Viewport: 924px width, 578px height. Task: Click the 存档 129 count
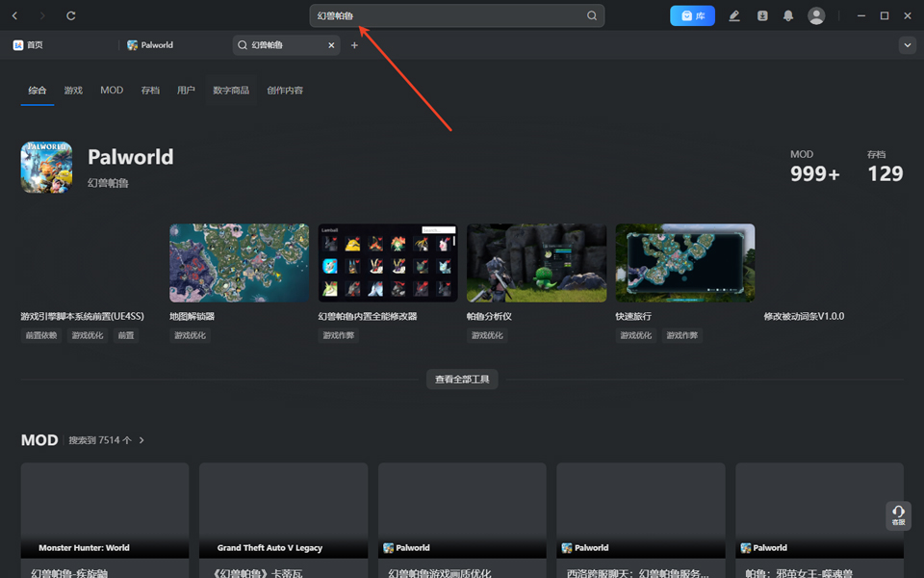885,167
